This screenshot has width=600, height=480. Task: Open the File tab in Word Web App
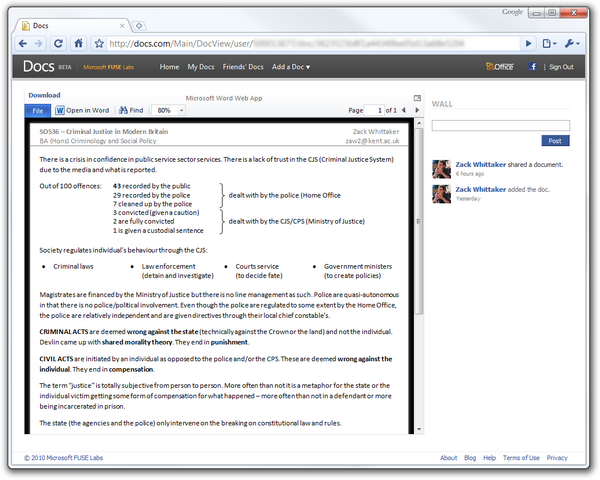click(38, 110)
